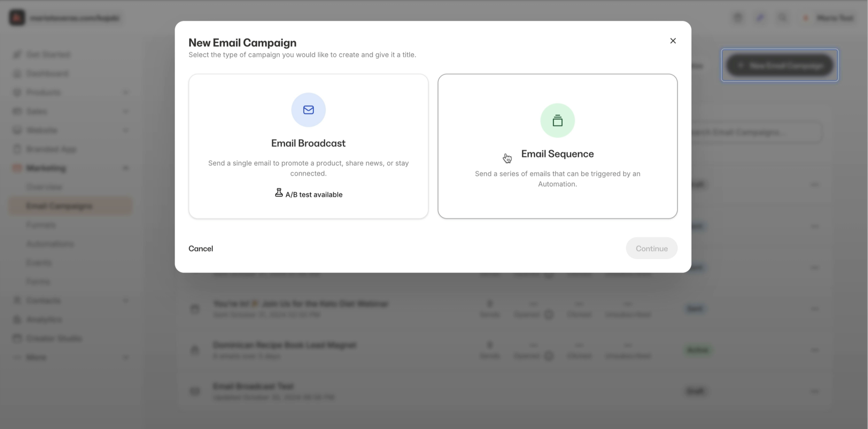868x429 pixels.
Task: Expand the Contacts section chevron
Action: point(126,300)
